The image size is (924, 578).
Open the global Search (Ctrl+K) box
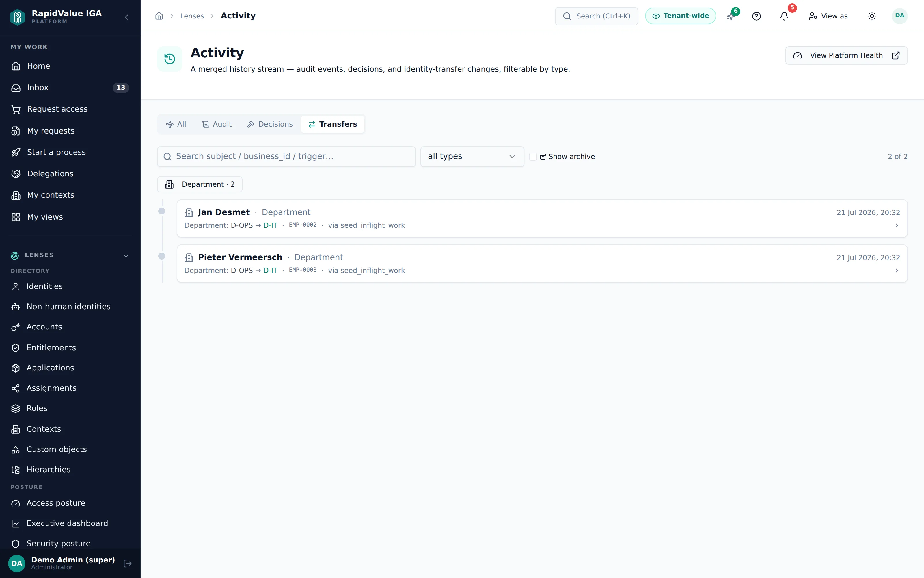(596, 16)
